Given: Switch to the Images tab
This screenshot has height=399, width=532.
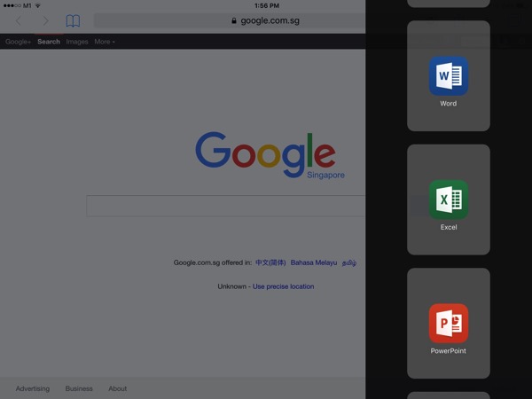Looking at the screenshot, I should pyautogui.click(x=77, y=42).
